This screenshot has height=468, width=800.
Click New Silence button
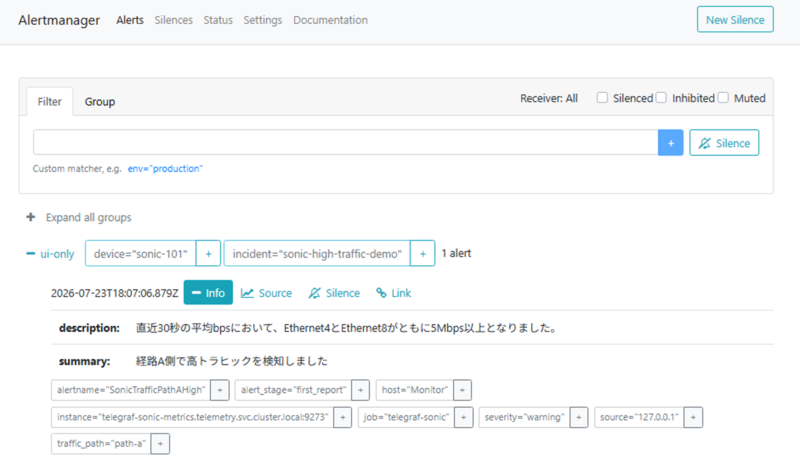tap(735, 19)
